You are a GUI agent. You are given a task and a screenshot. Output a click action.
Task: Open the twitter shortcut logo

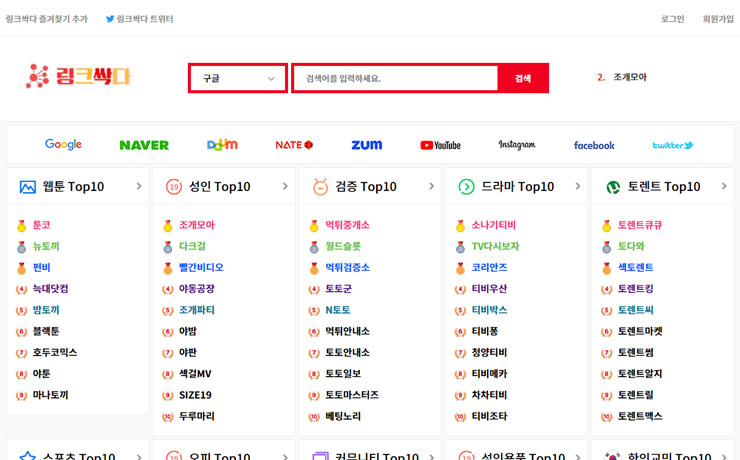(673, 145)
